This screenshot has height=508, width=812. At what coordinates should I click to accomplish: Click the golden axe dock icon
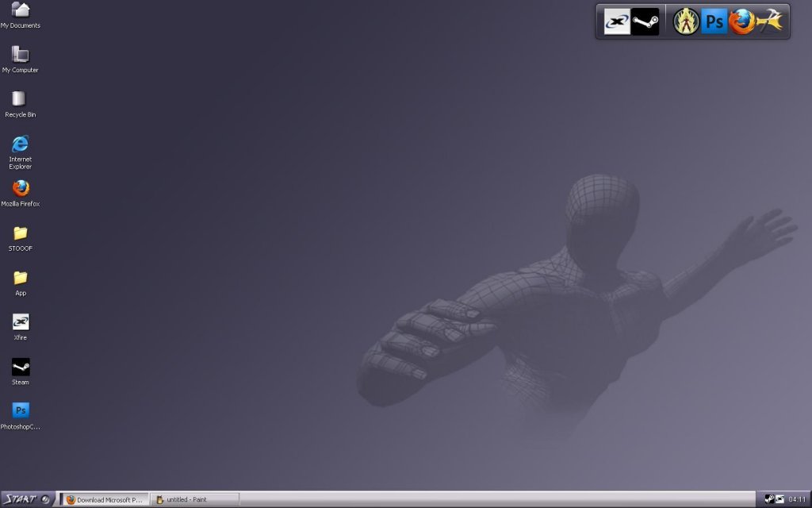click(769, 21)
